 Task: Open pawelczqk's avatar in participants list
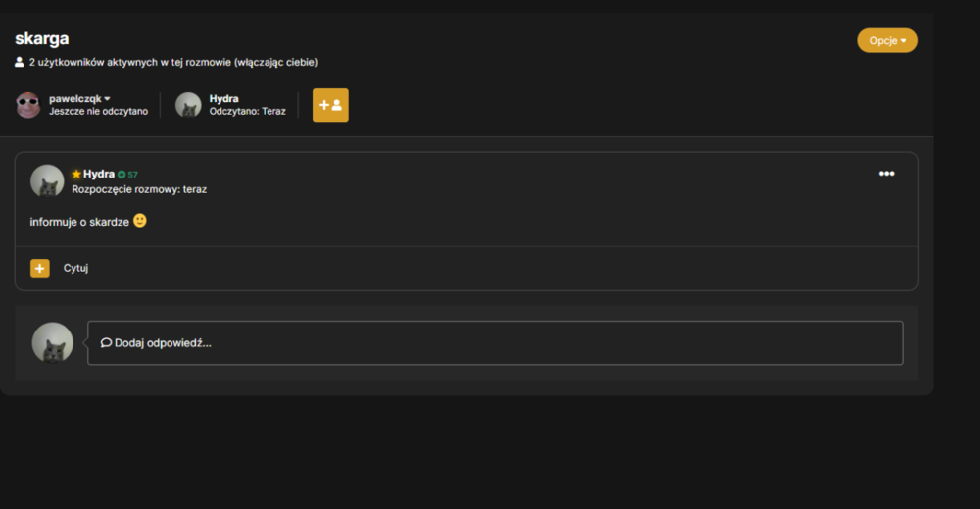coord(28,105)
